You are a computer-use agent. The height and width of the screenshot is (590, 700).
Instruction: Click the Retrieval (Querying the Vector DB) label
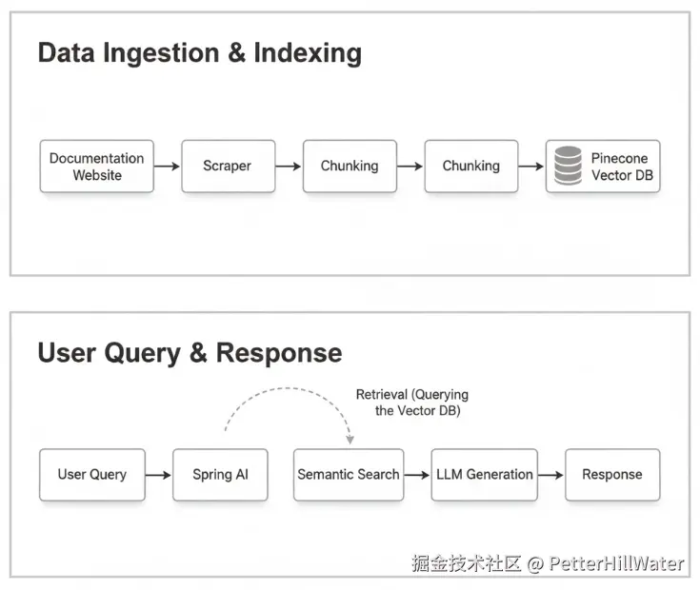tap(412, 403)
